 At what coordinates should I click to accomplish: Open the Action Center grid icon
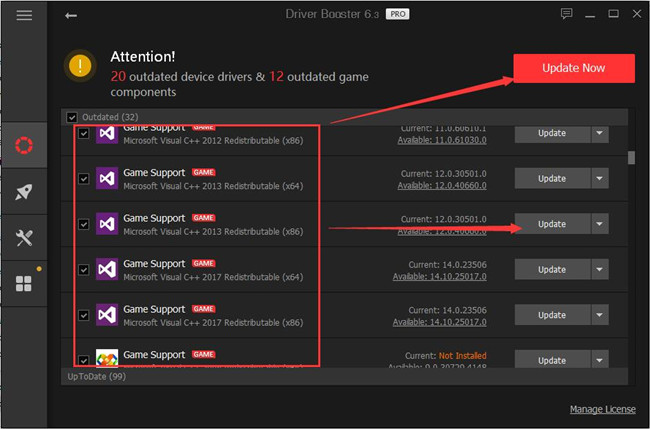tap(24, 284)
